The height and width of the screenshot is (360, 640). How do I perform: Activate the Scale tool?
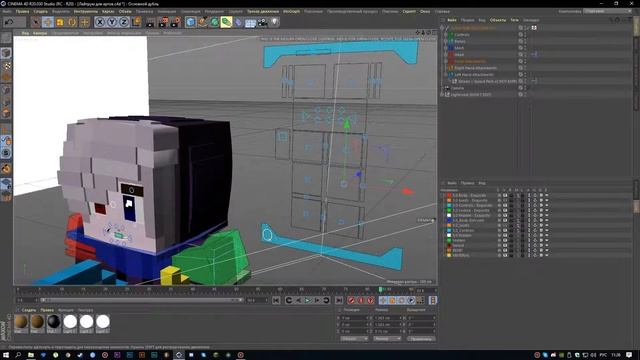(x=60, y=22)
